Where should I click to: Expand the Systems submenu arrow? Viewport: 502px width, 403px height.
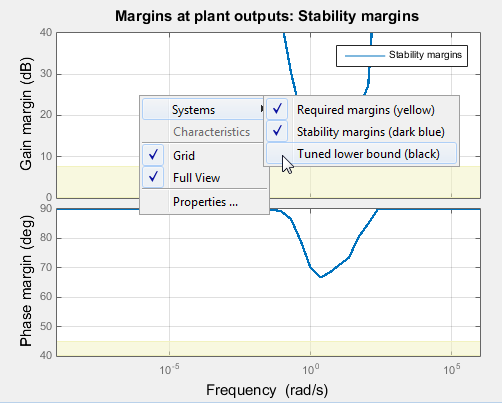[262, 109]
